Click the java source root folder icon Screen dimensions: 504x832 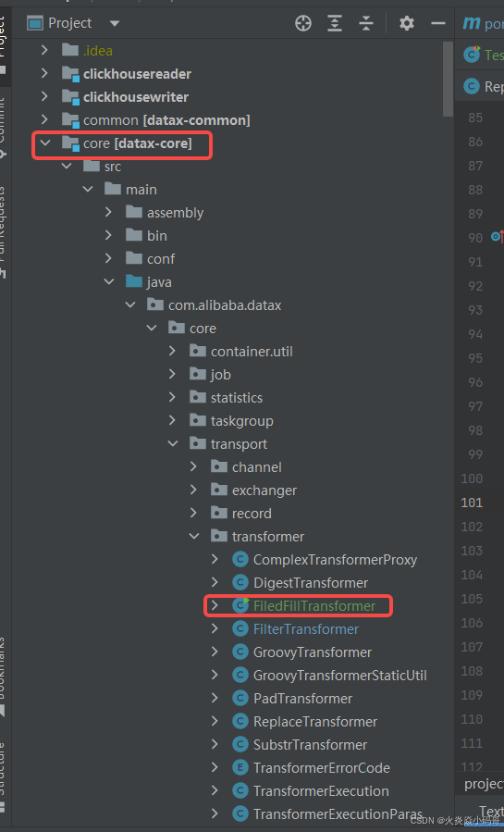(x=133, y=281)
